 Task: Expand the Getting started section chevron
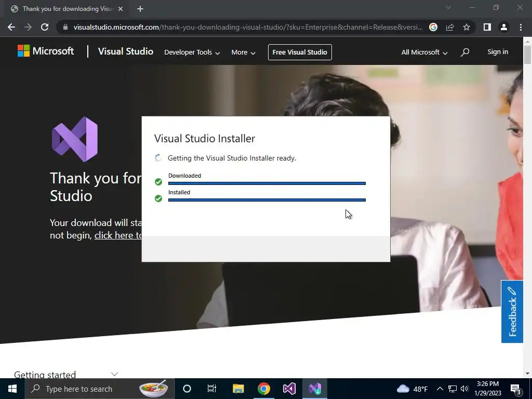tap(115, 374)
